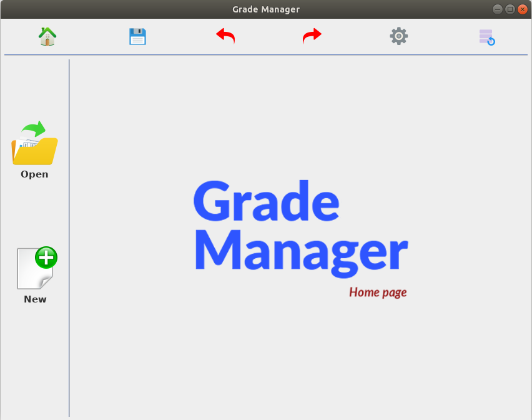Close the Grade Manager window
Viewport: 532px width, 420px height.
(x=523, y=9)
